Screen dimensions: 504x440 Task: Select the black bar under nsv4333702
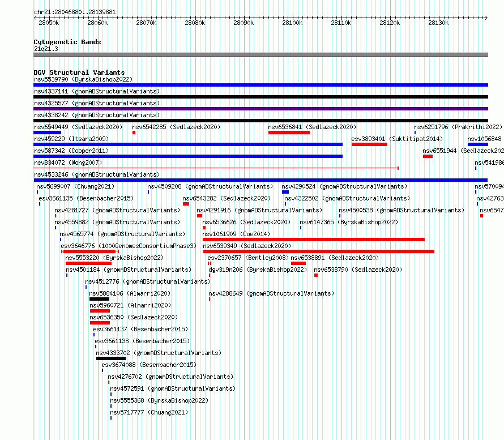[111, 358]
